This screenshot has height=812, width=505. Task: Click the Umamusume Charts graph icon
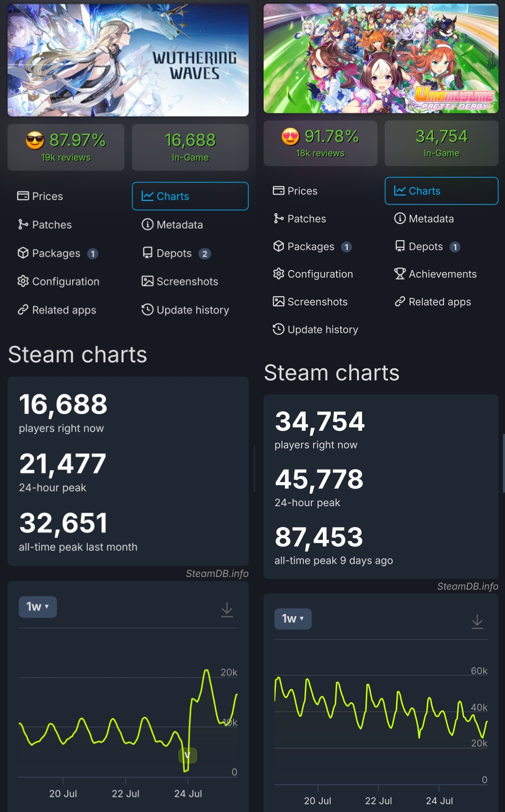click(400, 191)
